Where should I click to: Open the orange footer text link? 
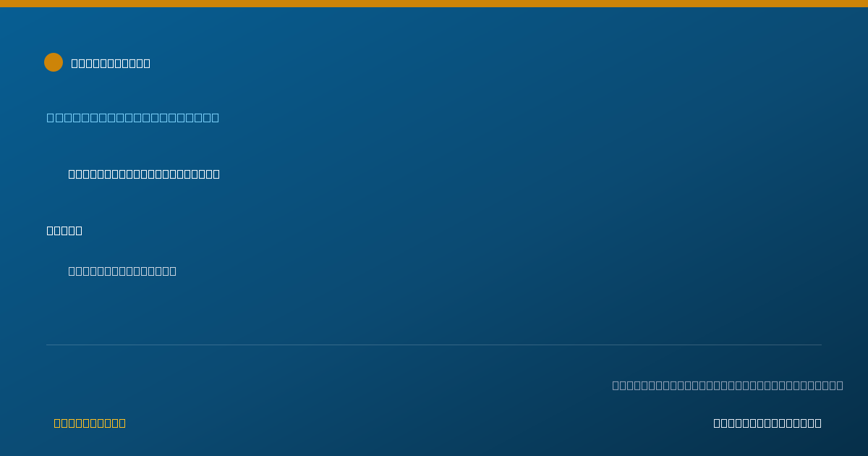coord(90,423)
